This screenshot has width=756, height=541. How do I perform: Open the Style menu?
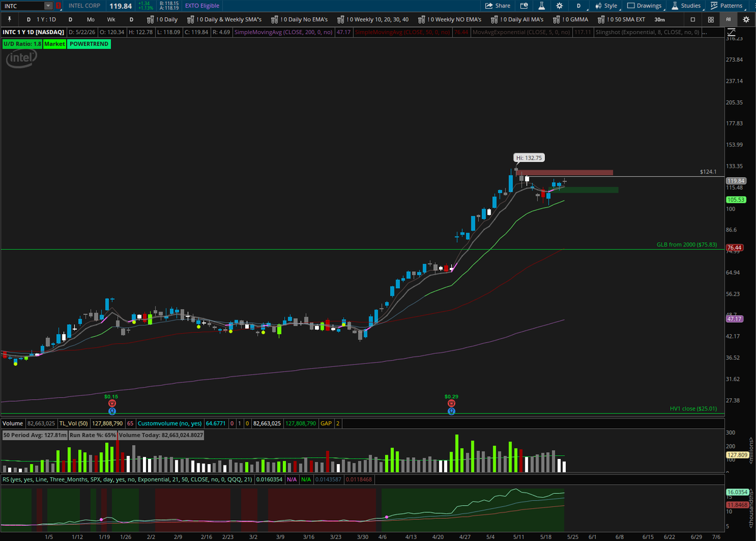[606, 6]
